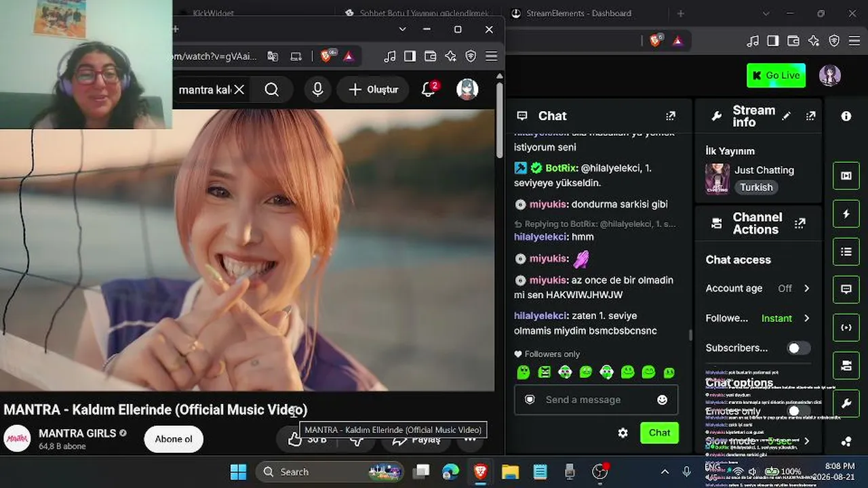
Task: Open the playlist music icon in YouTube window
Action: tap(389, 56)
